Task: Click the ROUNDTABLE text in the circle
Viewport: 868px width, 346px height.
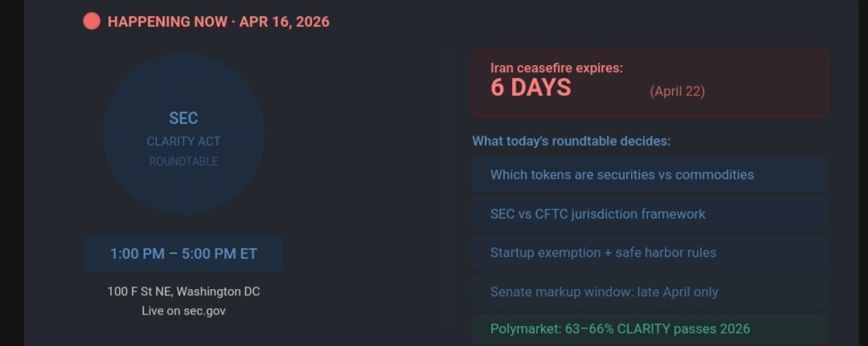Action: 183,161
